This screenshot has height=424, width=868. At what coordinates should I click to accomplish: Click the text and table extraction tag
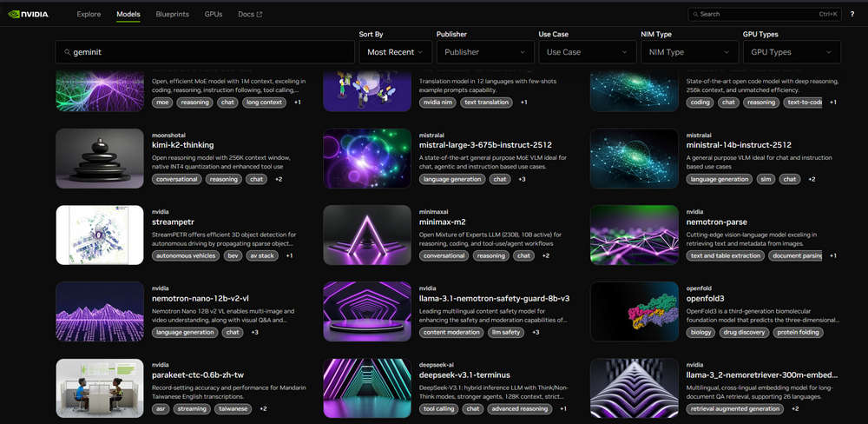[x=725, y=255]
